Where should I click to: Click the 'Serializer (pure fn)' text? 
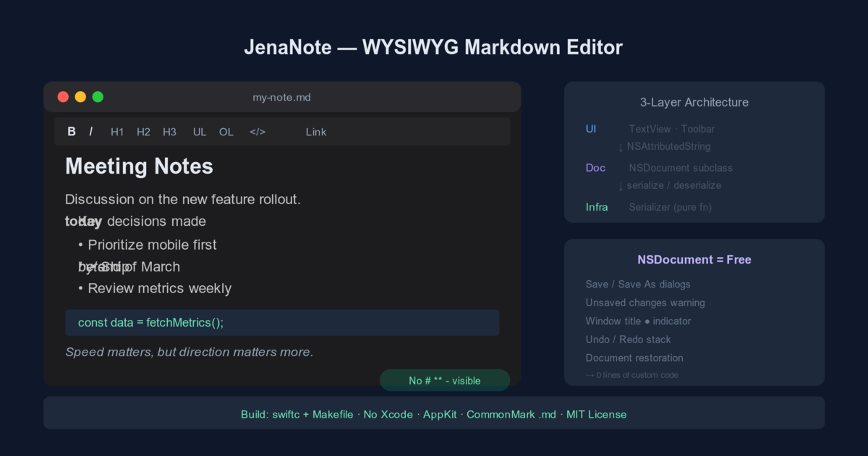(x=671, y=207)
